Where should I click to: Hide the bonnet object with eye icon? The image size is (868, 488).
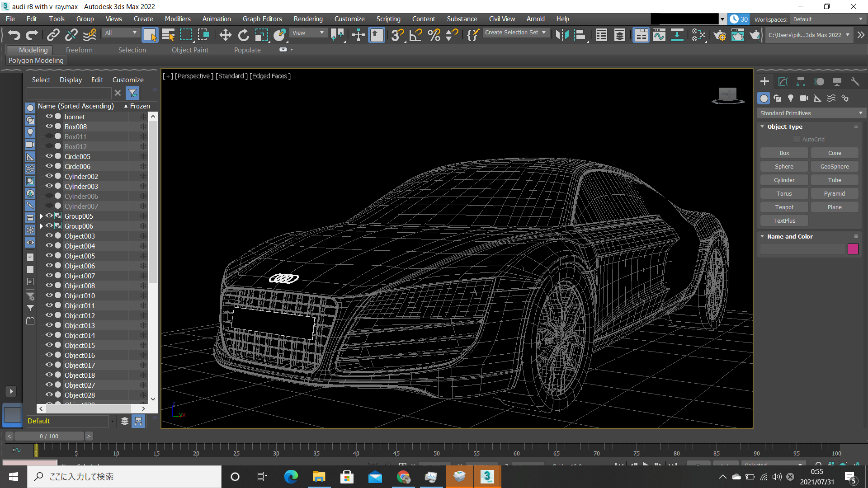tap(49, 116)
